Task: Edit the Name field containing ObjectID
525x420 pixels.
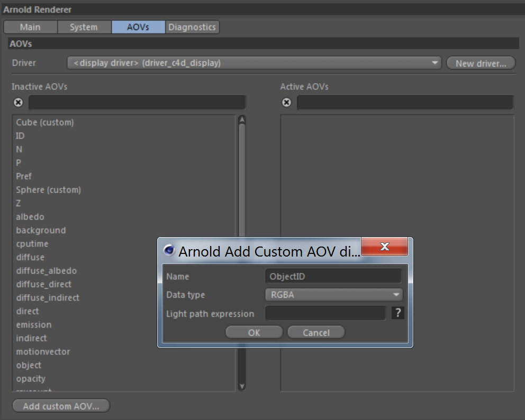Action: (x=333, y=276)
